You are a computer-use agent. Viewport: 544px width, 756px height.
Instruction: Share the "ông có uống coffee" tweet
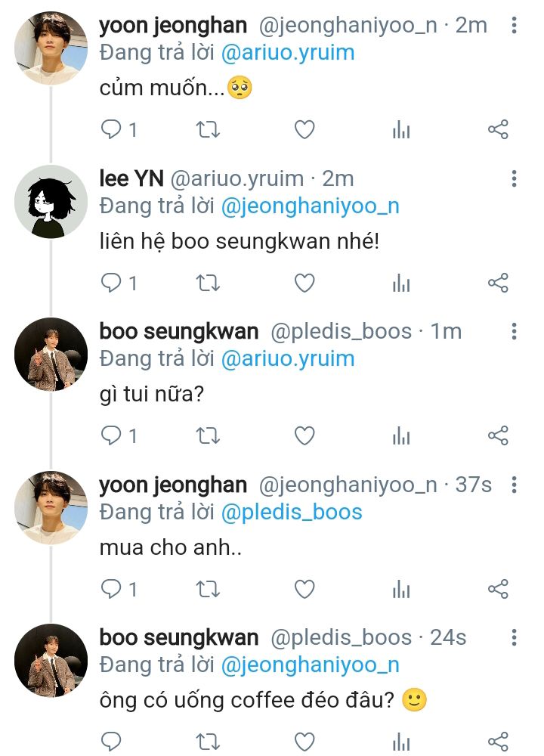pyautogui.click(x=498, y=742)
